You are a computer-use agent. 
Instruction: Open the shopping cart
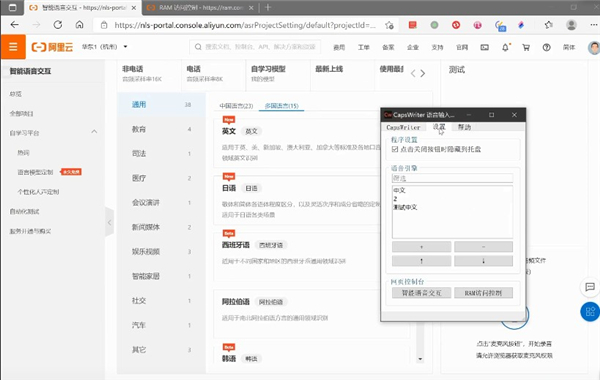526,47
